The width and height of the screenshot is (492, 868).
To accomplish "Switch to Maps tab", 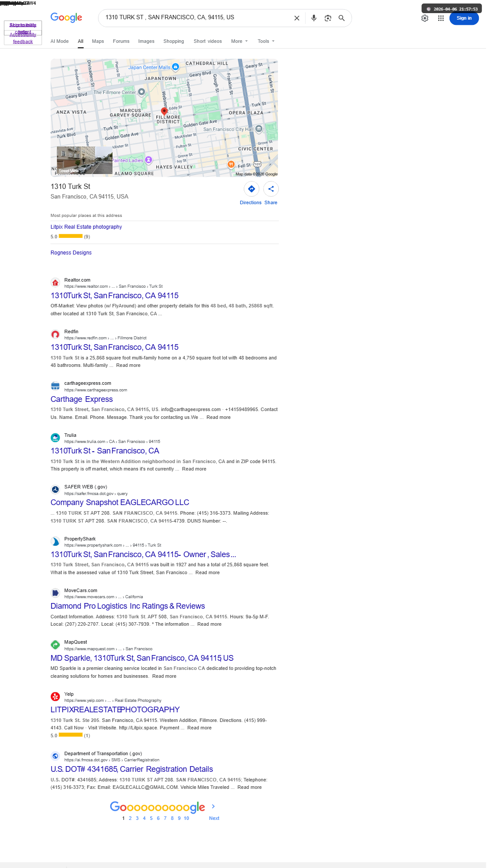I will click(x=98, y=41).
